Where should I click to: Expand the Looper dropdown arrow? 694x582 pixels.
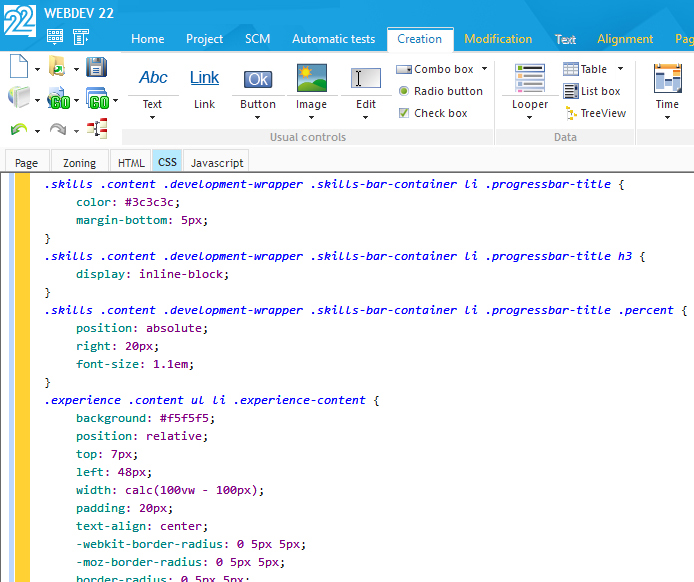coord(529,118)
